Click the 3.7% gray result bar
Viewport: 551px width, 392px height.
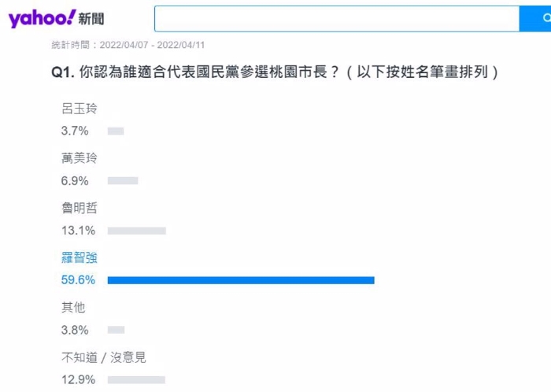(116, 131)
